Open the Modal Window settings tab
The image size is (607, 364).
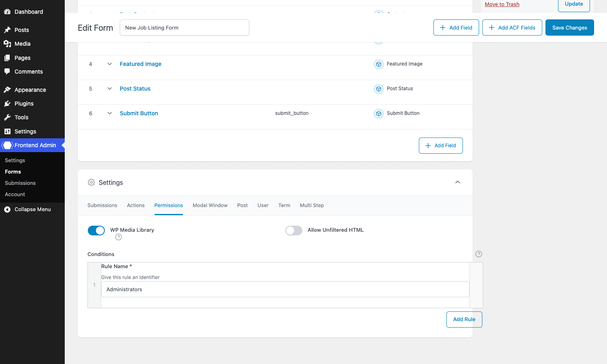coord(210,205)
